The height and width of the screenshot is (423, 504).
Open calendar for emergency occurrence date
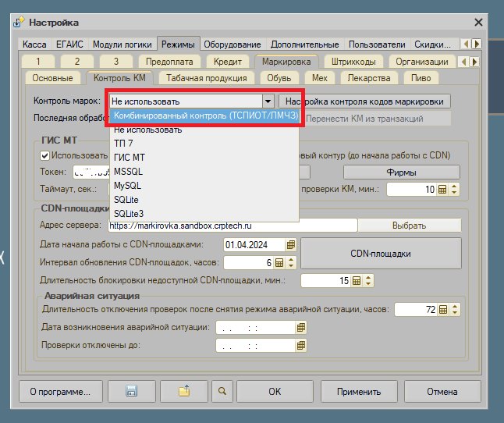(301, 328)
